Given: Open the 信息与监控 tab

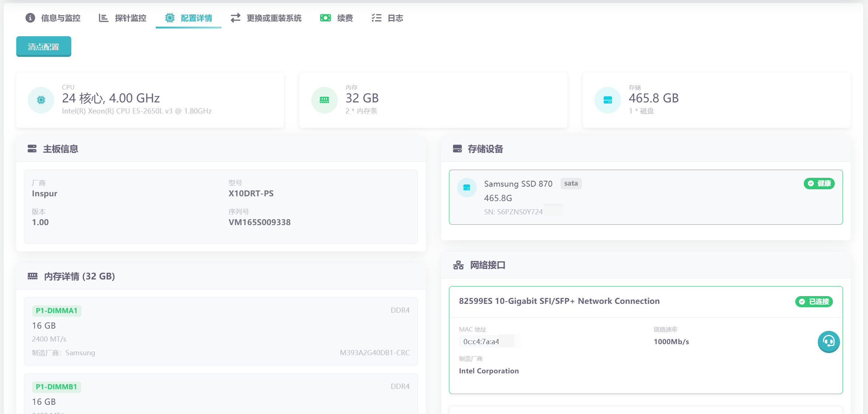Looking at the screenshot, I should [53, 18].
